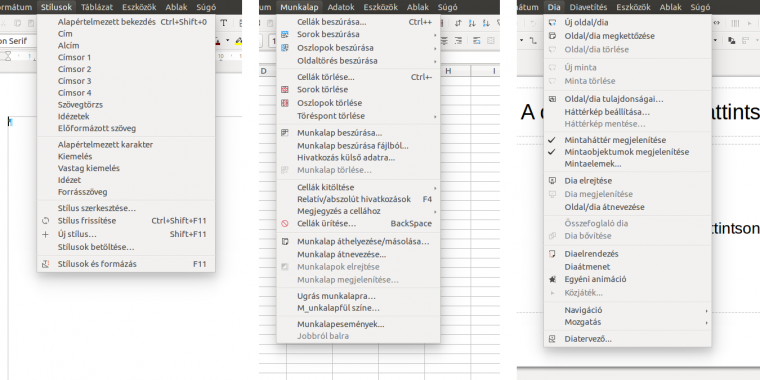Image resolution: width=760 pixels, height=380 pixels.
Task: Open Eszközök menu in Writer window
Action: [139, 7]
